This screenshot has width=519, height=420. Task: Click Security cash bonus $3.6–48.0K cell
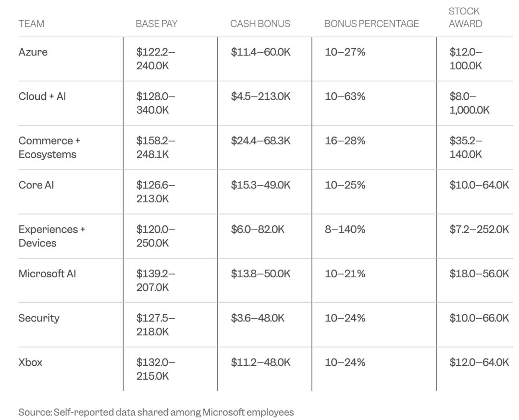(x=258, y=318)
